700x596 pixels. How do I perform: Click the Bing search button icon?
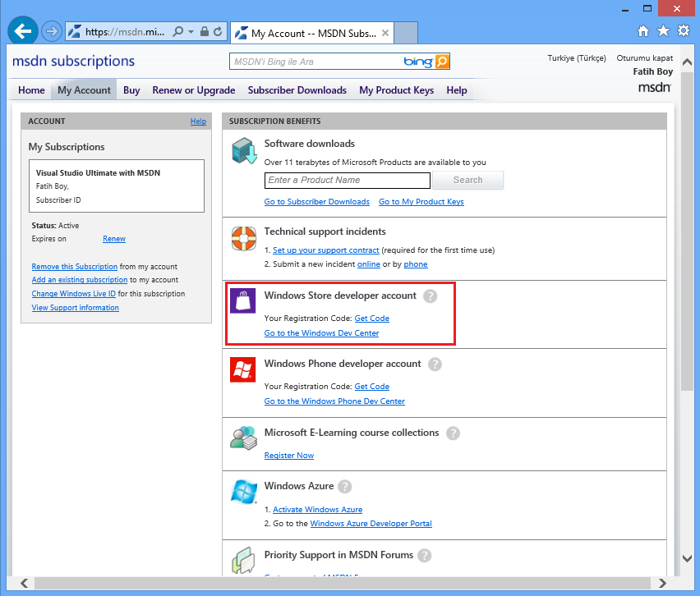click(442, 62)
